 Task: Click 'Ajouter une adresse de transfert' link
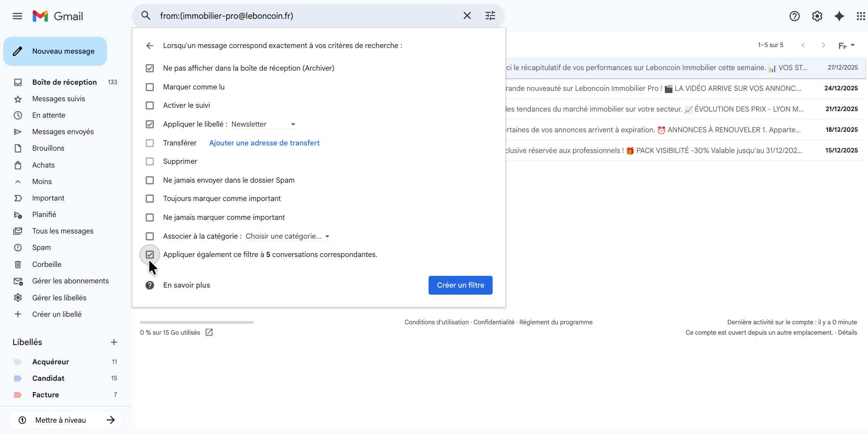(264, 143)
